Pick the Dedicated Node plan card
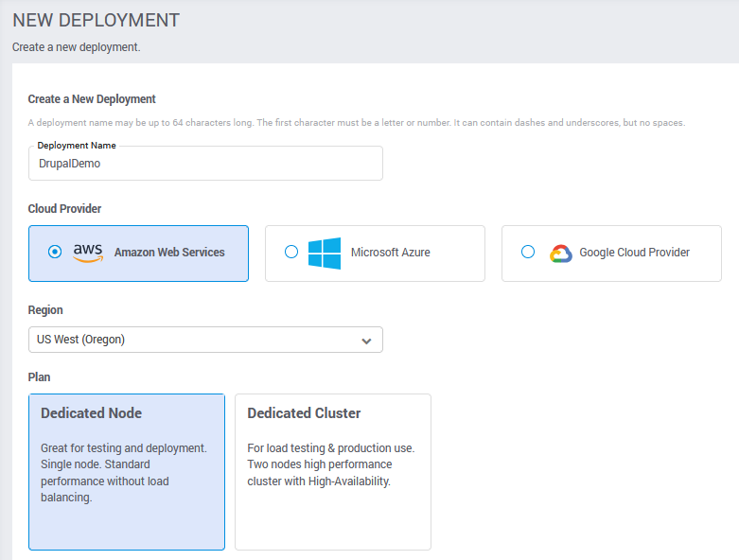 [127, 471]
